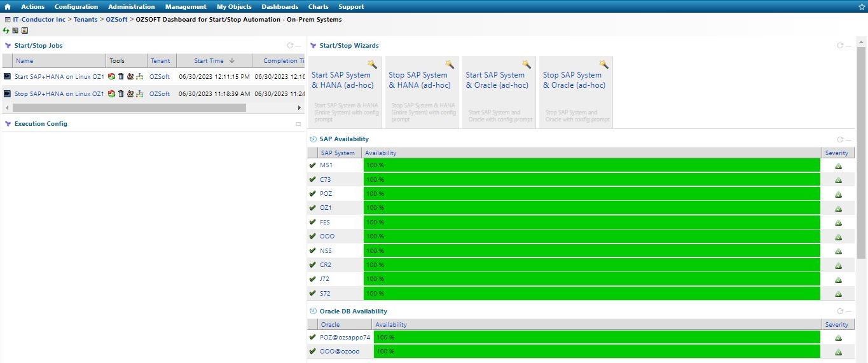Collapse the Start/Stop Wizards panel
The image size is (868, 363).
[x=849, y=46]
